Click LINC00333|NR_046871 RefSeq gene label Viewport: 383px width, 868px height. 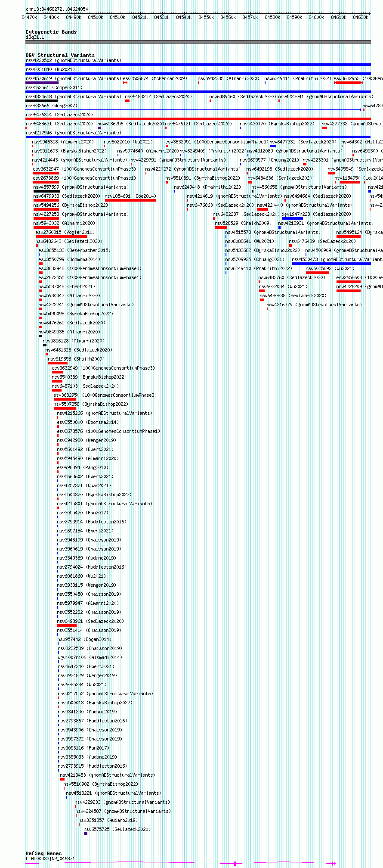[x=50, y=859]
